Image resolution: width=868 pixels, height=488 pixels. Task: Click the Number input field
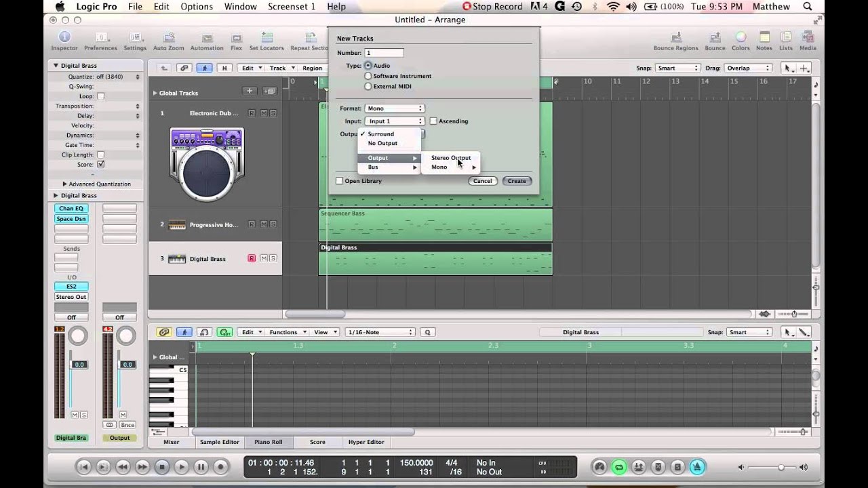(x=384, y=53)
